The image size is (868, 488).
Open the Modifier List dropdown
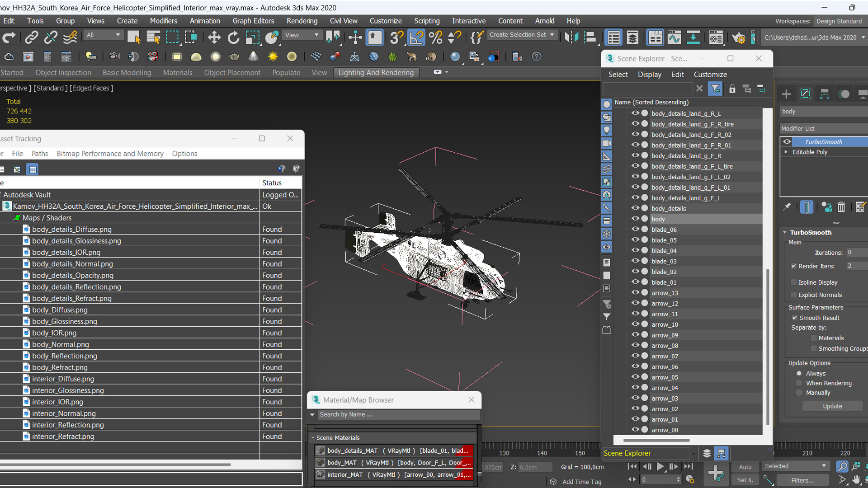[x=824, y=129]
